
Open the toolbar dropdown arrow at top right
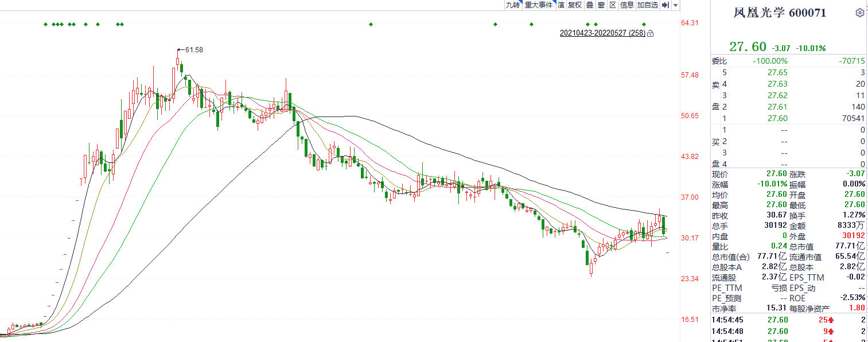pyautogui.click(x=676, y=5)
